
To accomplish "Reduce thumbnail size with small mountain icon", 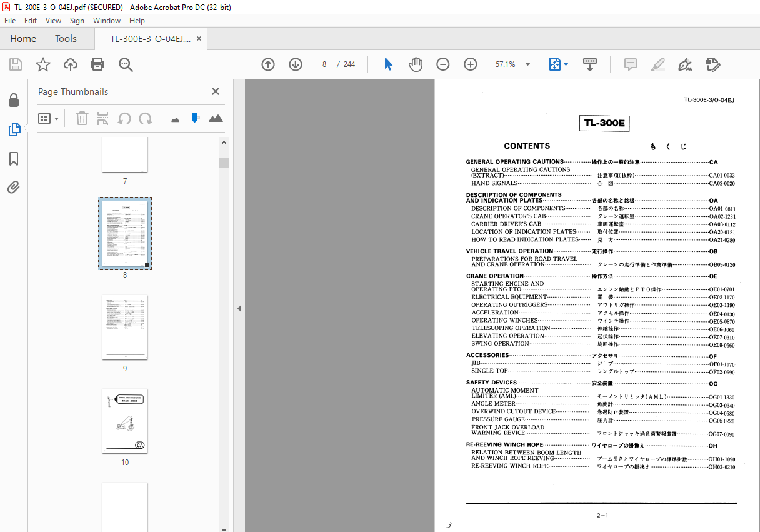I will (x=175, y=119).
